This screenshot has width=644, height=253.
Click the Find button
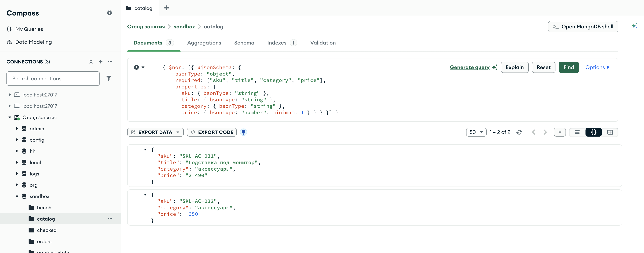point(569,67)
